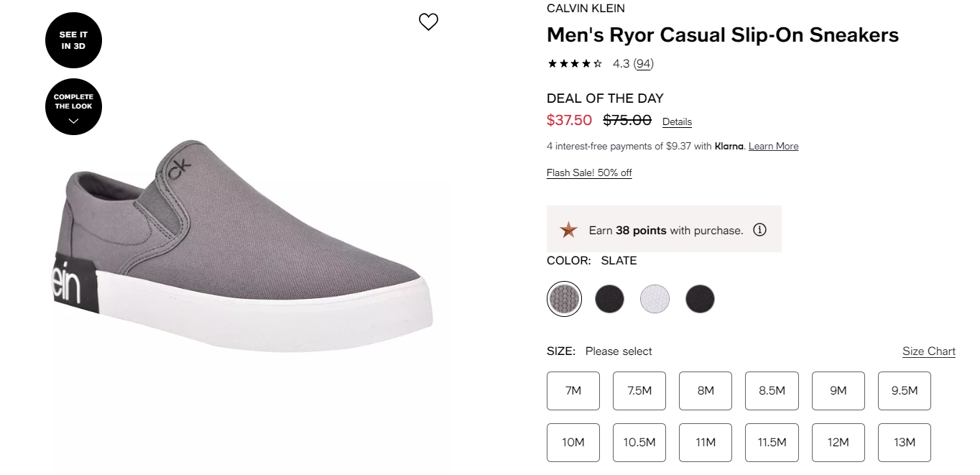This screenshot has height=475, width=980.
Task: Select size 7M
Action: (573, 391)
